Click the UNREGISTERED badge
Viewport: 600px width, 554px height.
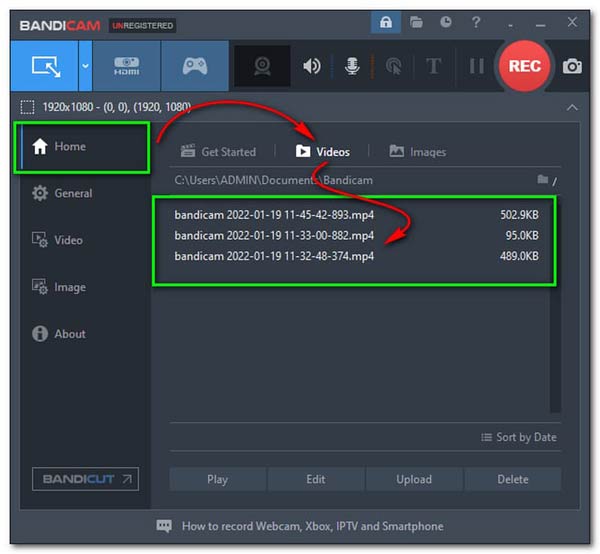(142, 26)
